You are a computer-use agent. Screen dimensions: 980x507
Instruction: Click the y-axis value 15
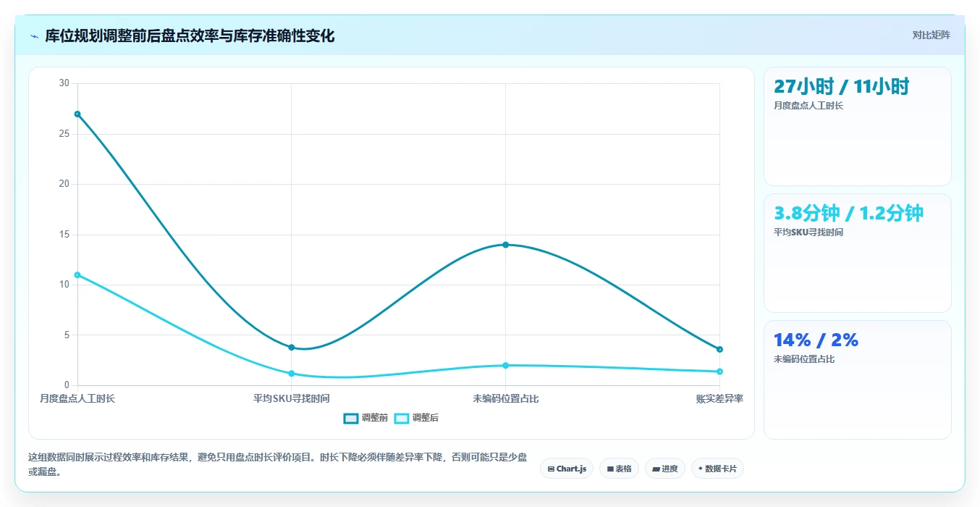(64, 234)
